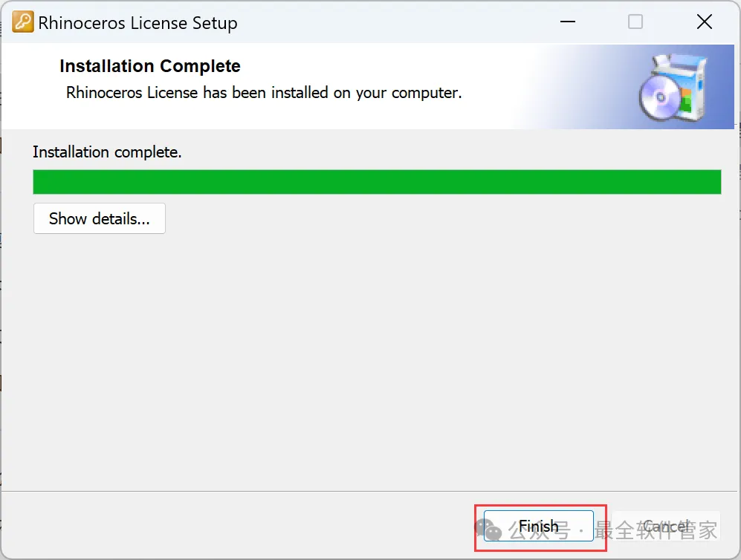The image size is (741, 560).
Task: Open the key icon window menu
Action: [23, 22]
